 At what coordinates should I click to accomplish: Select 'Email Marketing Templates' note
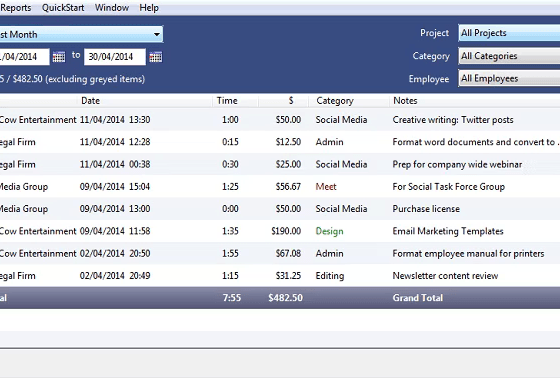(448, 231)
